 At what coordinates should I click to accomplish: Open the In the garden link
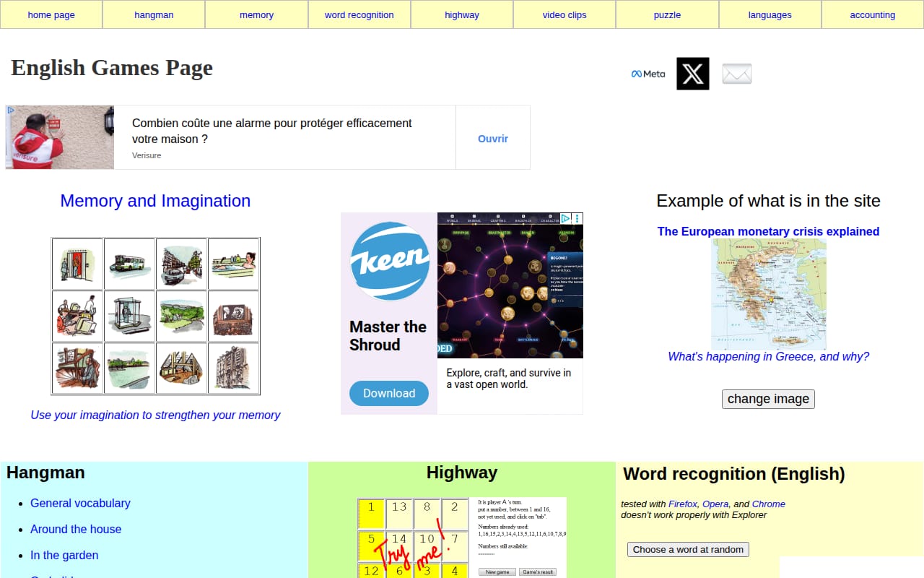click(x=64, y=555)
